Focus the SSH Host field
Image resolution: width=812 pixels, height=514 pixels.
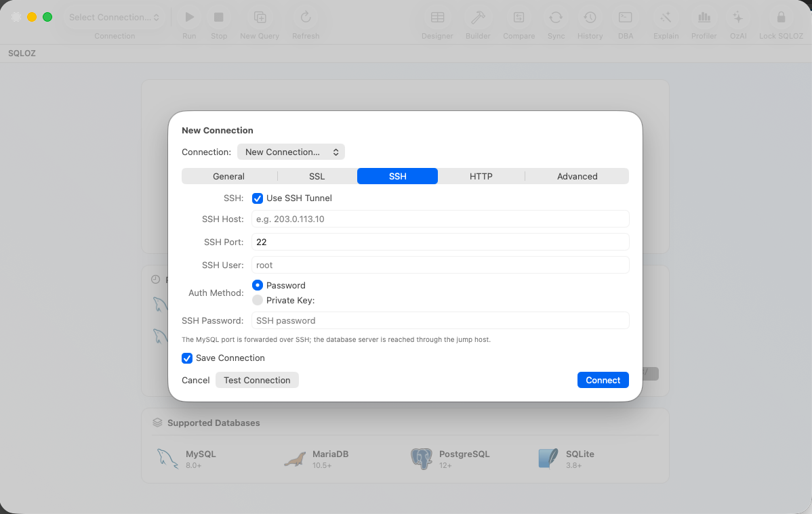440,219
